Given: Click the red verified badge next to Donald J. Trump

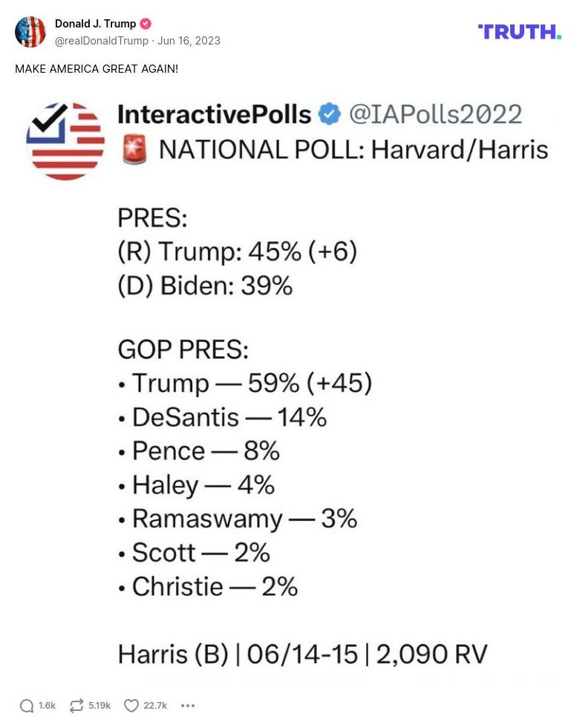Looking at the screenshot, I should (146, 23).
